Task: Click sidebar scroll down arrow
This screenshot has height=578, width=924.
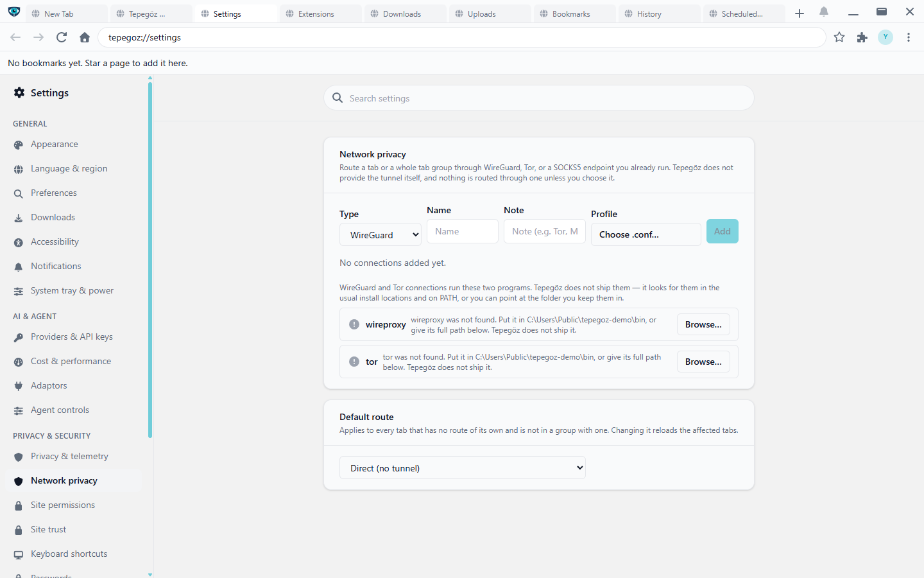Action: tap(150, 574)
